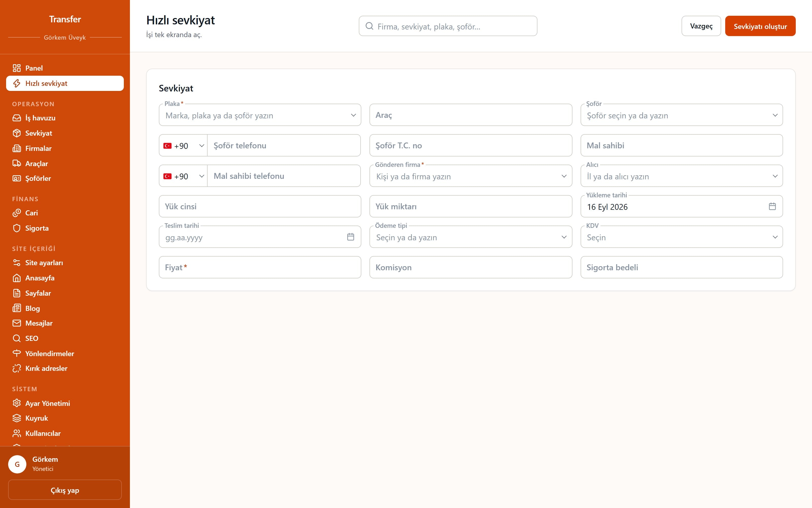Open country code selector for Mal sahibi telefonu

[183, 176]
